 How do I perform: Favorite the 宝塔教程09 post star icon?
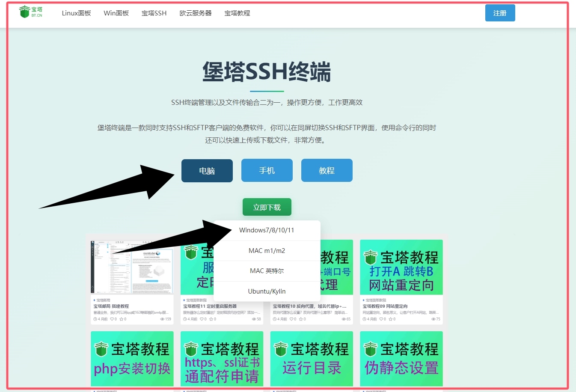391,319
